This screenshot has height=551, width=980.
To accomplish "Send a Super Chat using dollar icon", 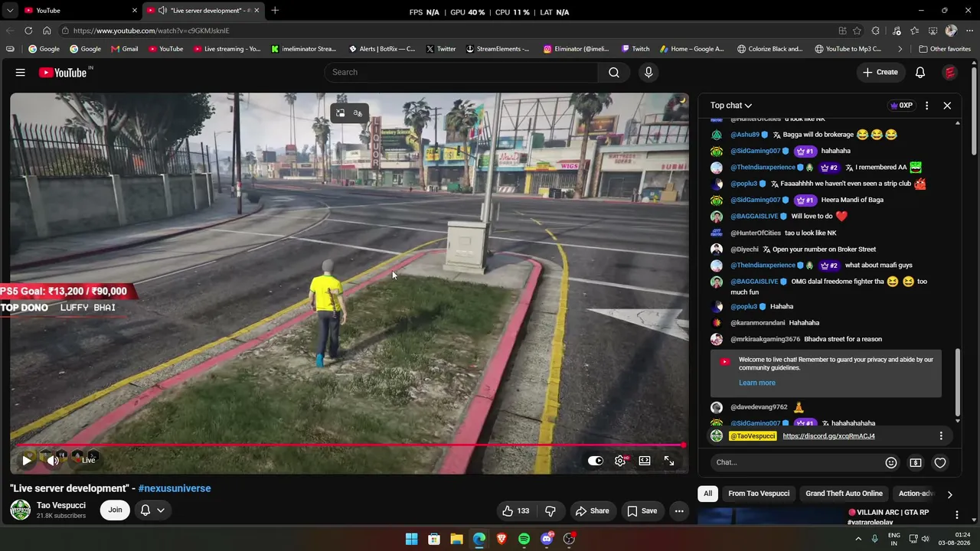I will [916, 462].
